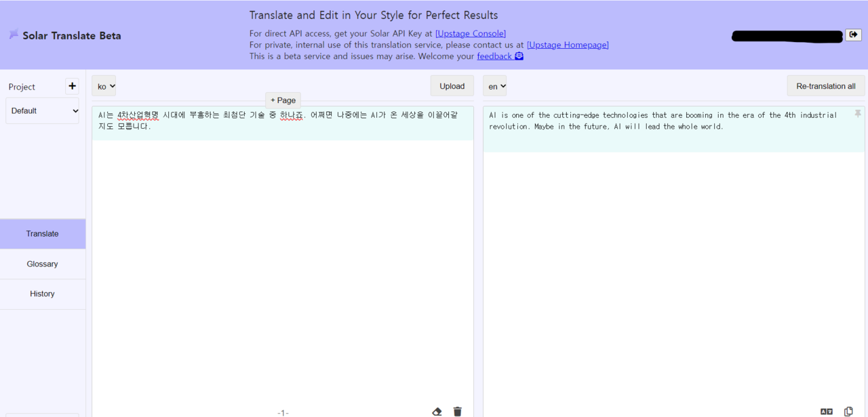Add a page with the + Page button

click(x=283, y=100)
